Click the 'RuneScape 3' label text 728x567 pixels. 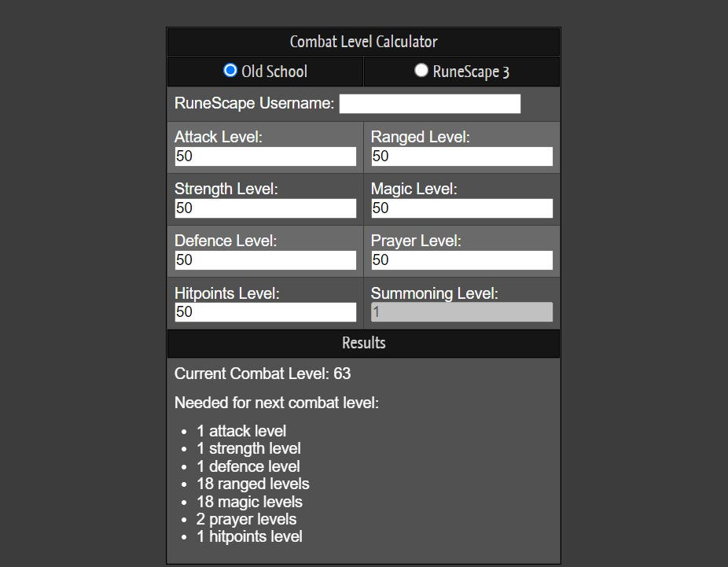point(471,72)
